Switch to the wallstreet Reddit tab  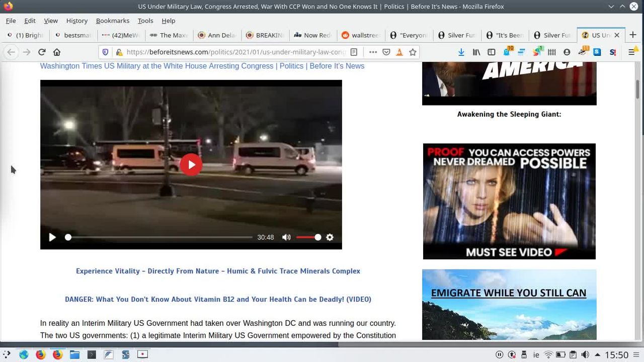[360, 35]
